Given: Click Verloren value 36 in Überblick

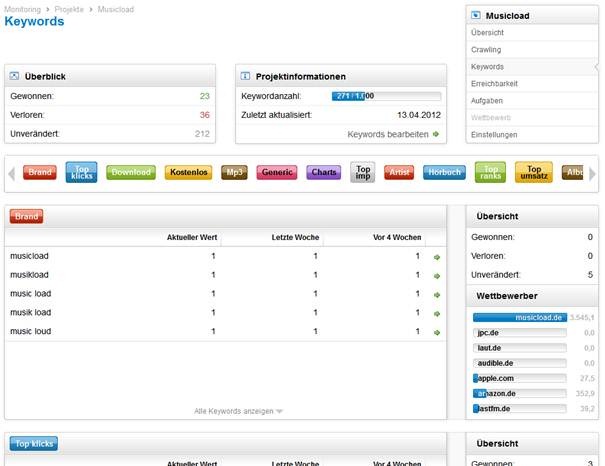Looking at the screenshot, I should coord(204,115).
